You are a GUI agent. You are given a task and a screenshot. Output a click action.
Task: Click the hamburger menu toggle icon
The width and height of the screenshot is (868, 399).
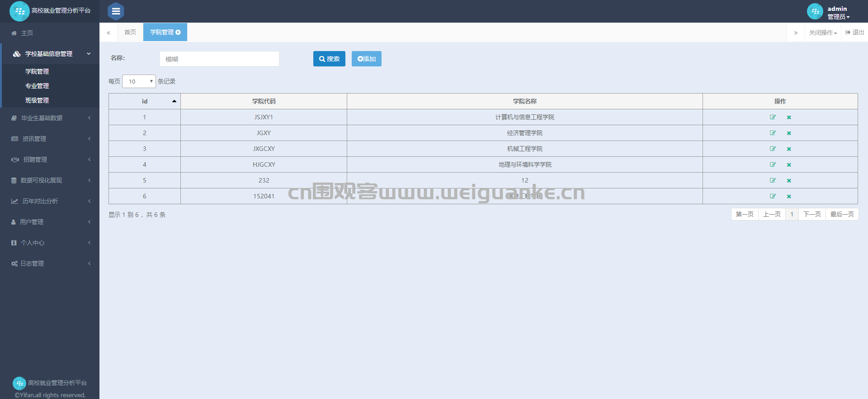coord(116,11)
